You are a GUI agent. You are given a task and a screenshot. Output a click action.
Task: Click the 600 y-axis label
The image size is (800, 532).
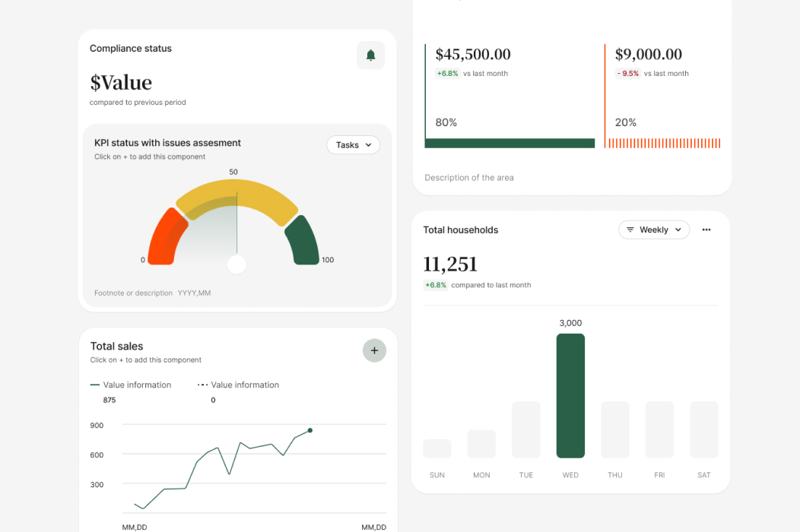tap(97, 454)
